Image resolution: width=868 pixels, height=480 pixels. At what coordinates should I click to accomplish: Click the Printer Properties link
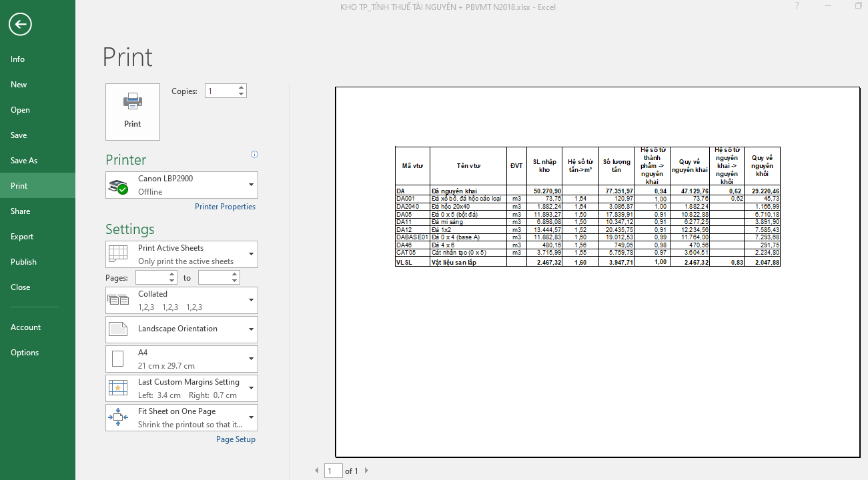point(225,207)
